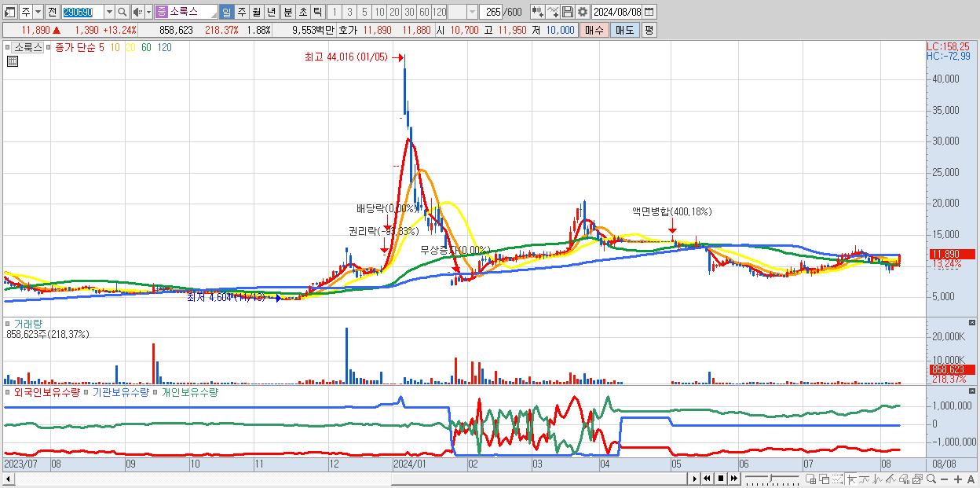
Task: Click the 평 button next to 매도
Action: 649,30
